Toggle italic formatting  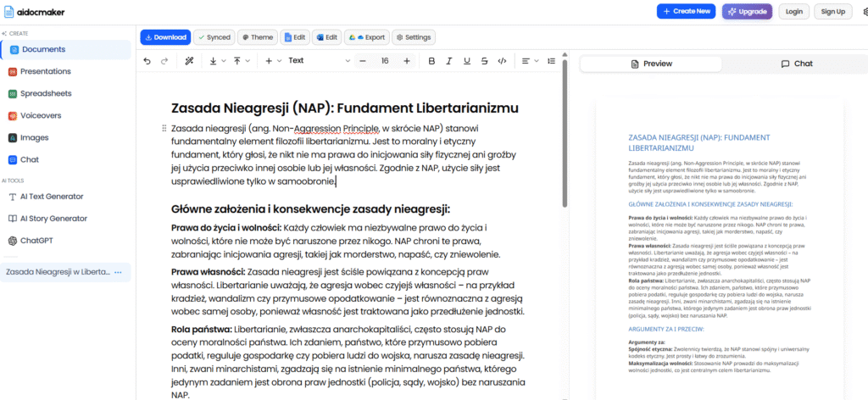(449, 61)
